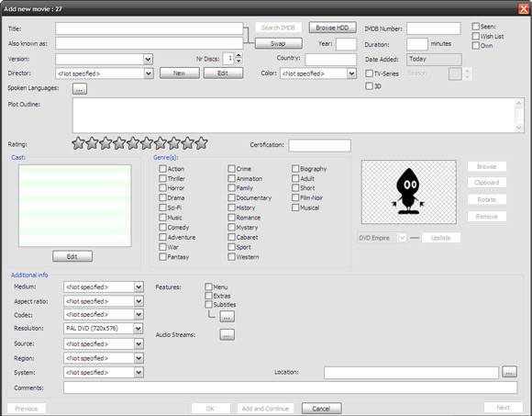Browse for Location with the ellipsis button

tap(509, 372)
